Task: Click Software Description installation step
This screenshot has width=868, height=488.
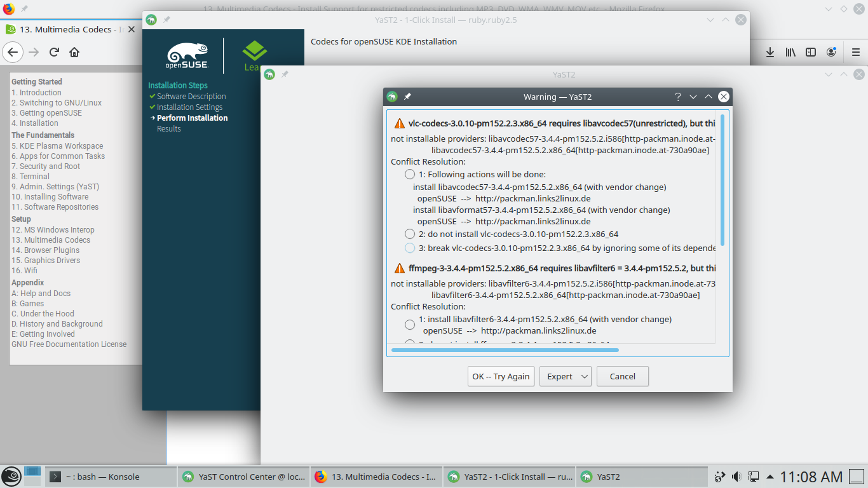Action: pyautogui.click(x=191, y=97)
